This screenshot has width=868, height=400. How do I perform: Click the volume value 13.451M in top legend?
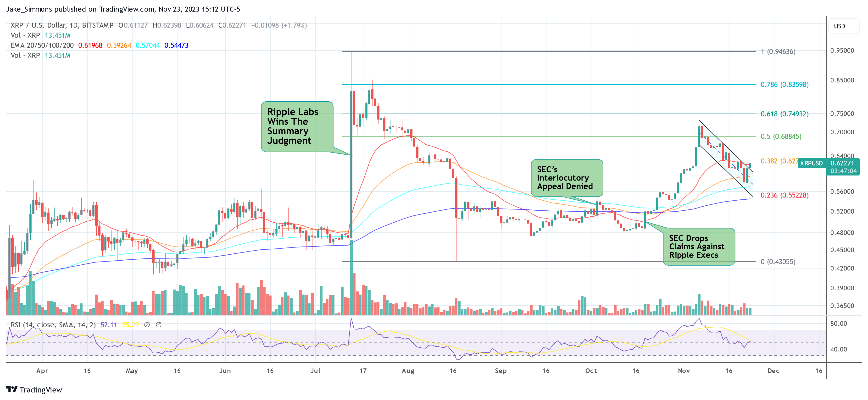(x=58, y=35)
